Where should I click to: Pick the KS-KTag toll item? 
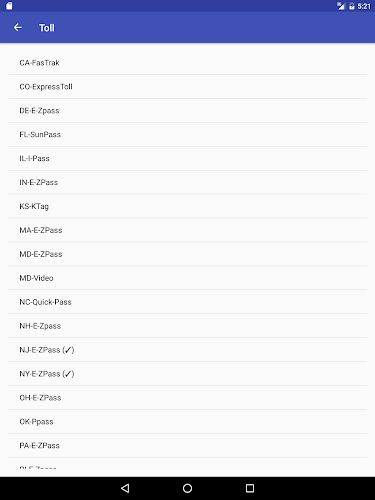(187, 206)
